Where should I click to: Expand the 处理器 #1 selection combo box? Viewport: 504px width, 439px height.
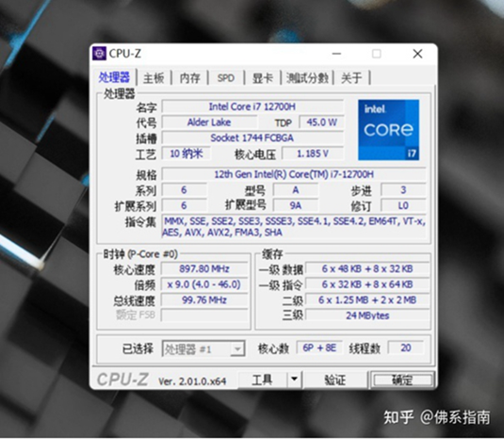pos(203,349)
